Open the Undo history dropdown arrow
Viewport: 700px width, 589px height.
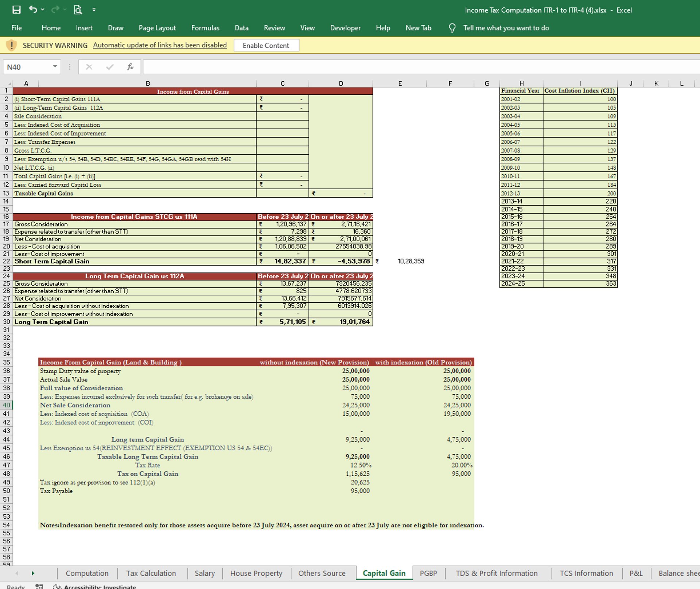pyautogui.click(x=43, y=10)
